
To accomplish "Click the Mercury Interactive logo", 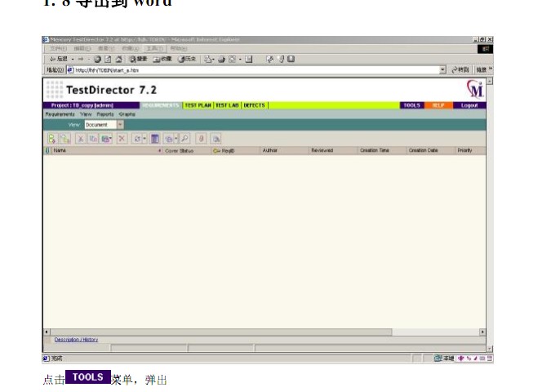I will tap(475, 89).
